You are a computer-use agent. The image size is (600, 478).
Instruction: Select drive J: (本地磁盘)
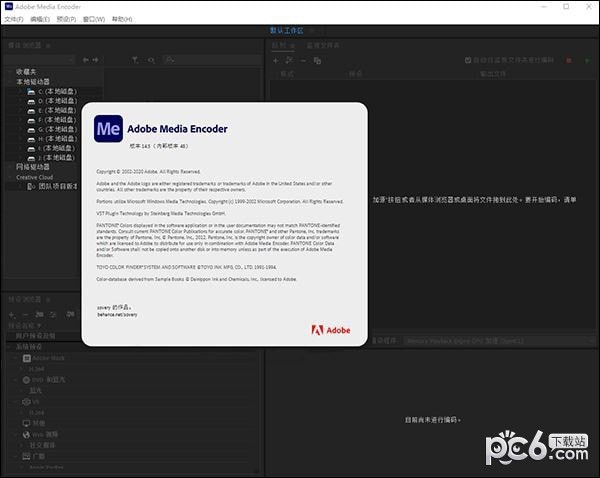57,158
